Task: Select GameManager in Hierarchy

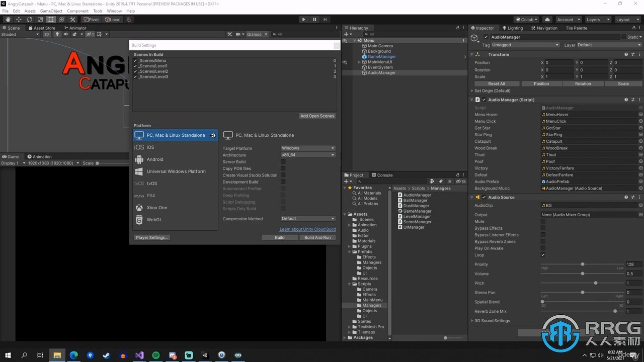Action: coord(381,57)
